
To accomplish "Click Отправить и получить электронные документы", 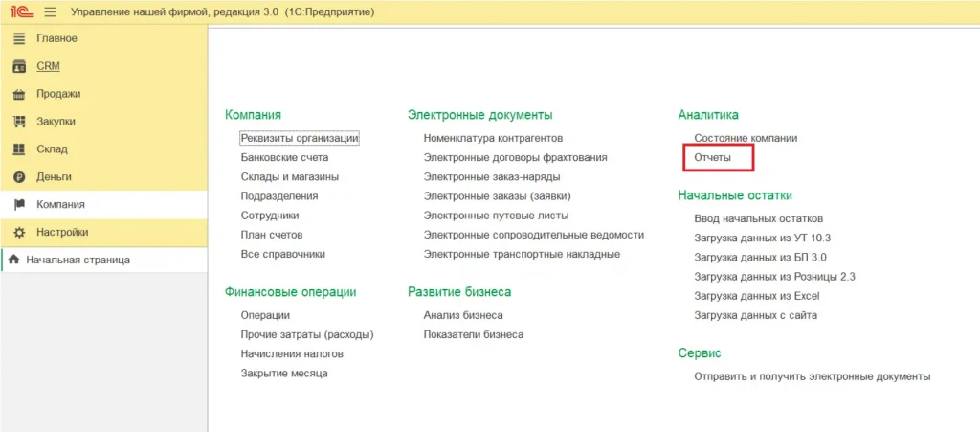I will [812, 376].
